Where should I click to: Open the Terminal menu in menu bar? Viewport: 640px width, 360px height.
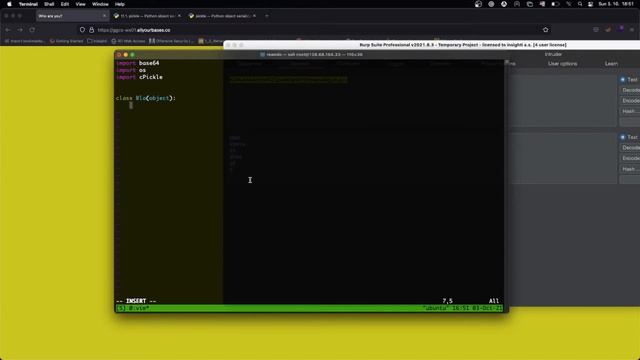tap(28, 4)
